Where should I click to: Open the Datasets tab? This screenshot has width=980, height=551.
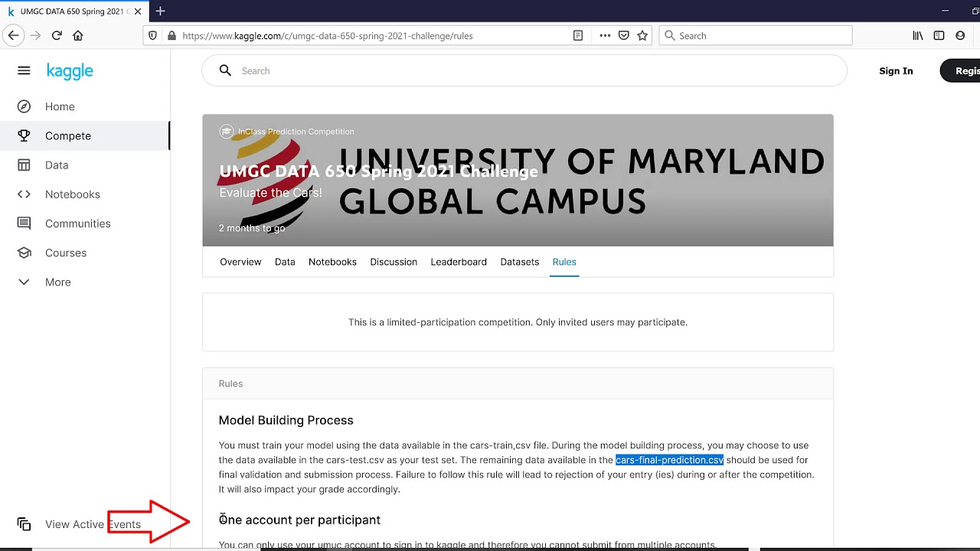520,262
